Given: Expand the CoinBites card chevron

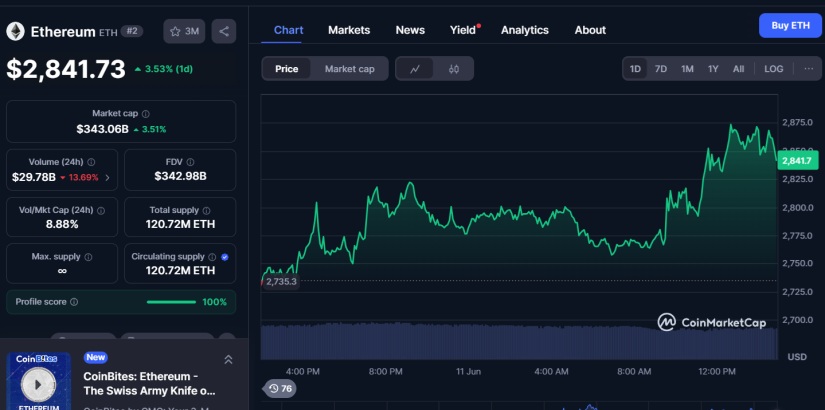Looking at the screenshot, I should [228, 359].
